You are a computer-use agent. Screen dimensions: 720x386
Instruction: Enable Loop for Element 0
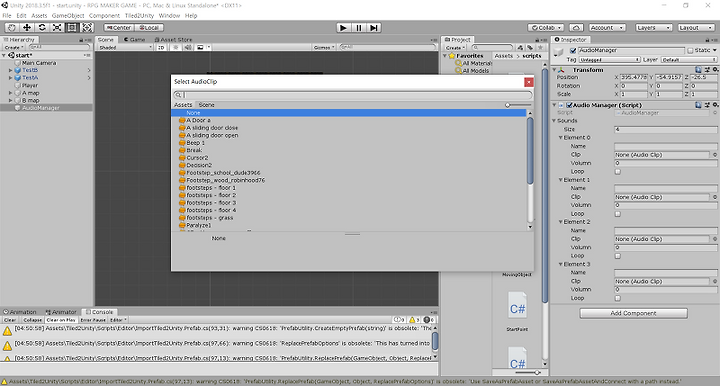coord(618,172)
